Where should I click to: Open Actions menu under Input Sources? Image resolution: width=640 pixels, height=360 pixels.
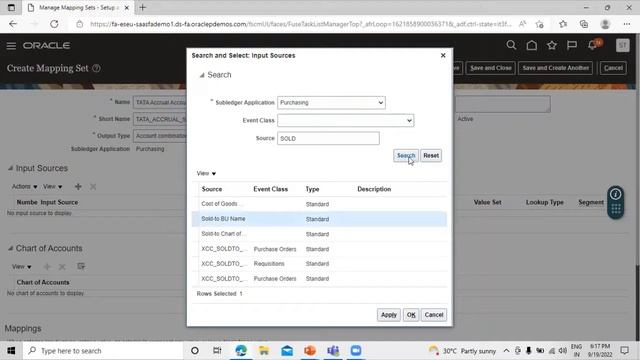pyautogui.click(x=24, y=187)
